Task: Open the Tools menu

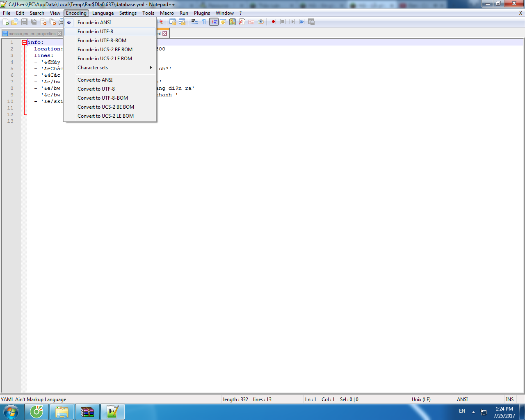Action: click(x=148, y=13)
